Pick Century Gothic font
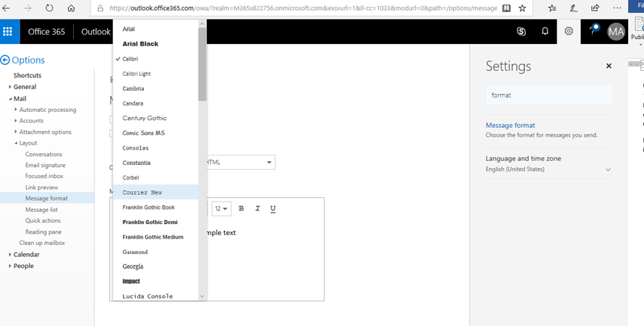This screenshot has width=644, height=326. (x=155, y=118)
